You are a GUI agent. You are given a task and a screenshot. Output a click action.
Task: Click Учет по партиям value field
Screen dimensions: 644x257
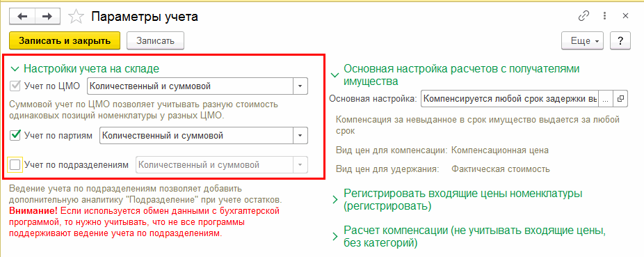pos(196,135)
